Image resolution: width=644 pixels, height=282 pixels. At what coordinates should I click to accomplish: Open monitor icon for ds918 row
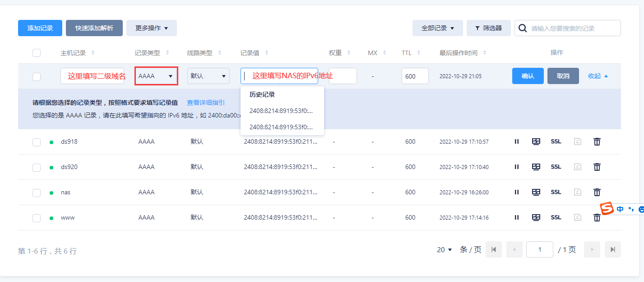[536, 142]
